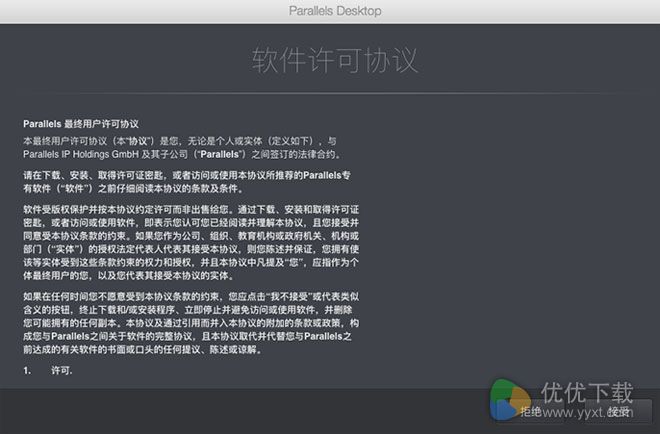Screen dimensions: 660x434
Task: Click the bold heading "Parallels 最终用户许可协议"
Action: coord(81,124)
